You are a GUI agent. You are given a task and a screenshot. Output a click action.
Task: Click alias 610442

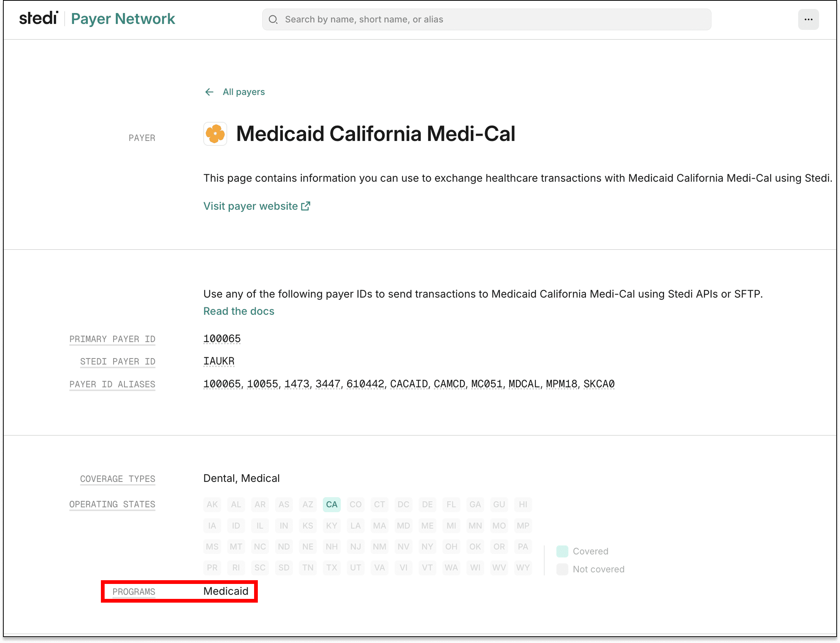click(365, 384)
